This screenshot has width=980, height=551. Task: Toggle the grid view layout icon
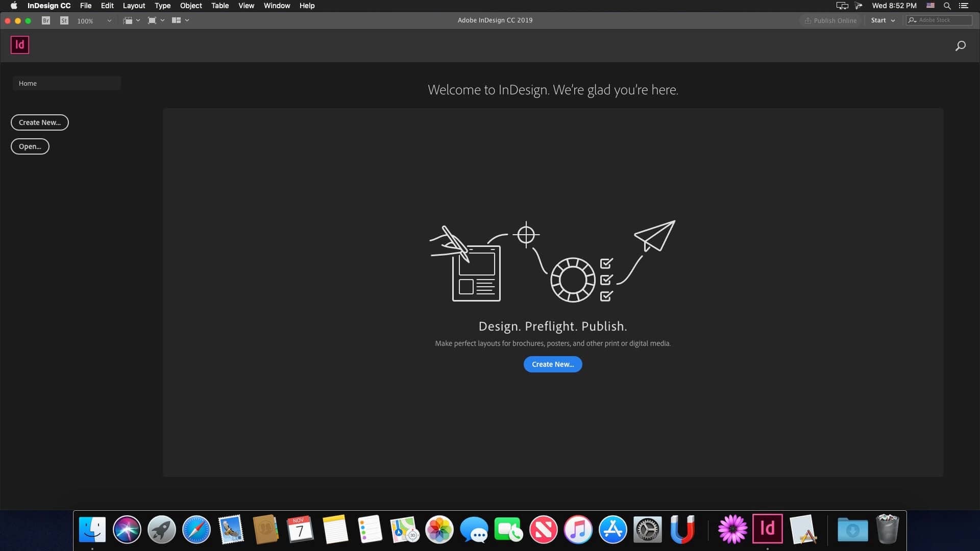click(x=177, y=20)
